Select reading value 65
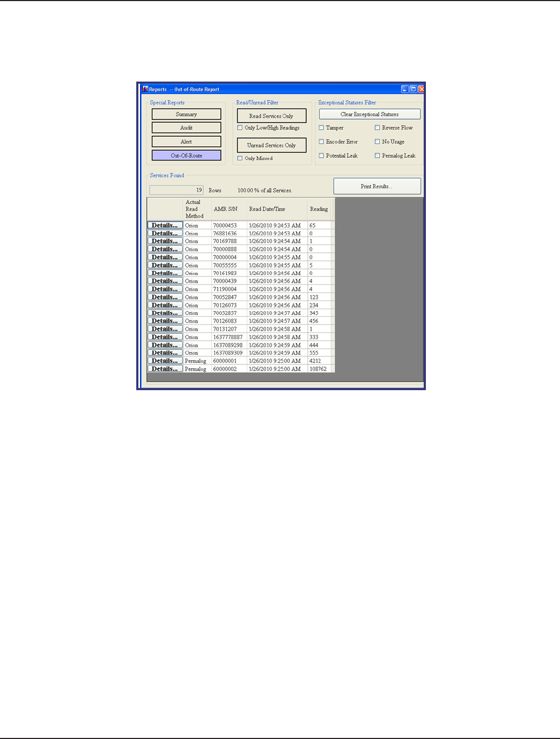The image size is (560, 739). tap(320, 225)
